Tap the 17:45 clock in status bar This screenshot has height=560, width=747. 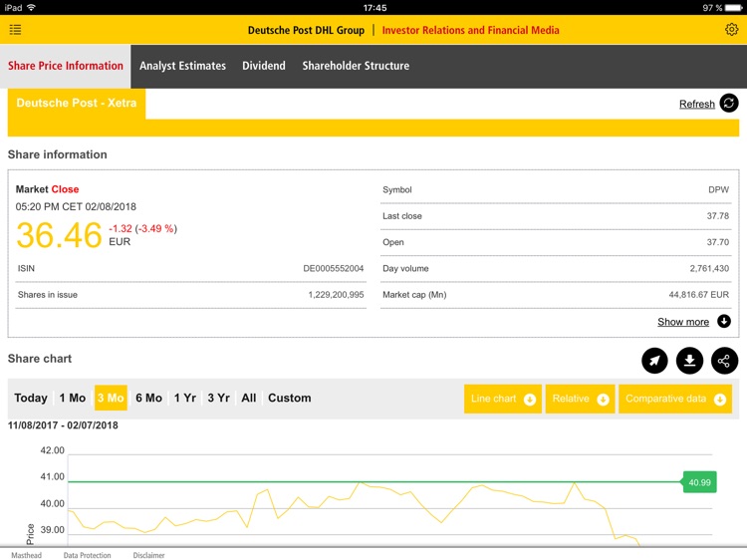click(x=374, y=8)
